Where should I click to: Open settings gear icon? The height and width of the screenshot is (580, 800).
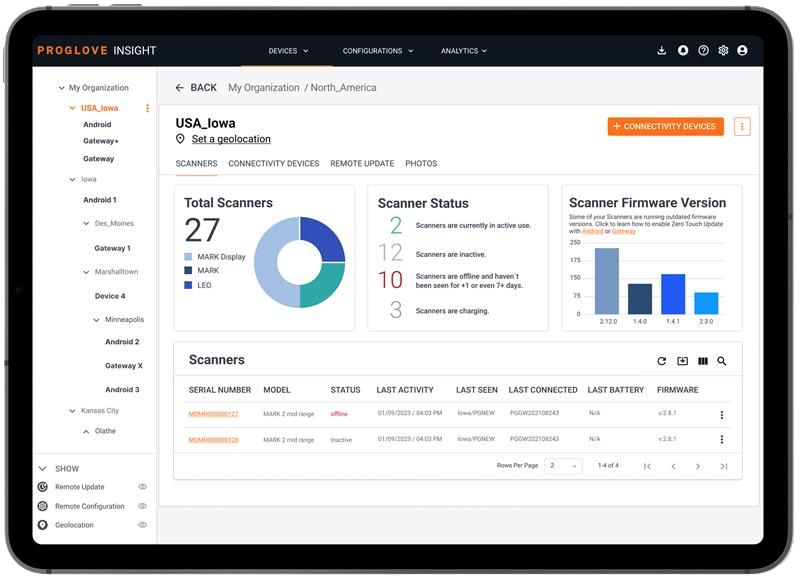tap(723, 50)
